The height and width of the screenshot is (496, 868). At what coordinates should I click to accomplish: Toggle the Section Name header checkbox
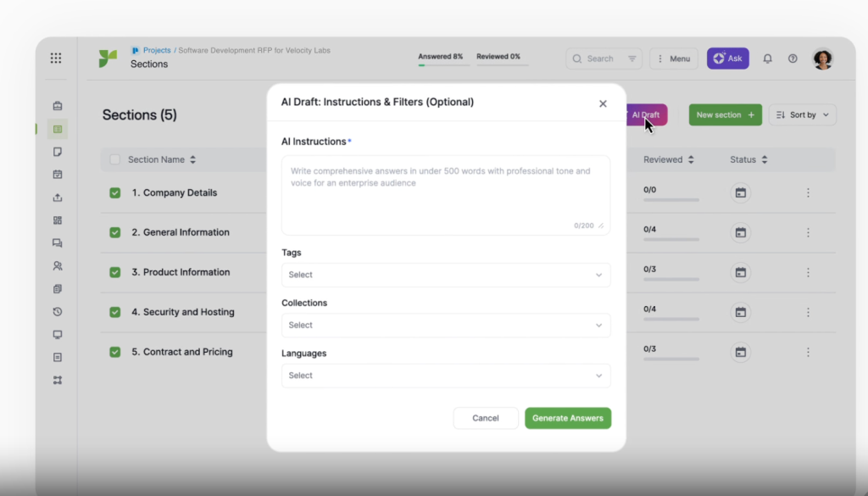pos(116,159)
